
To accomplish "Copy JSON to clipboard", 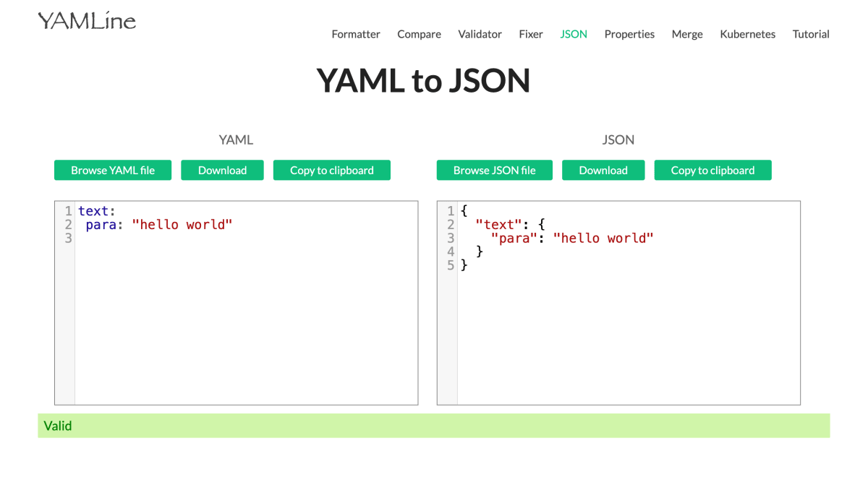I will pyautogui.click(x=713, y=171).
